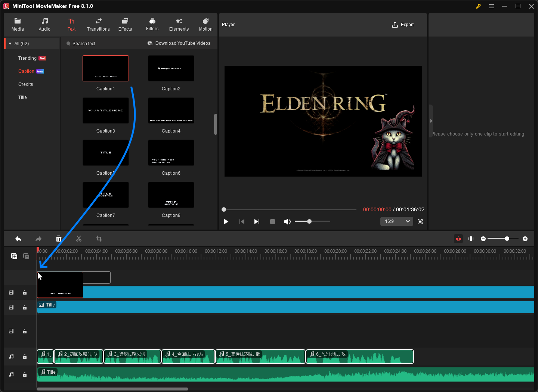Lock the first audio track
The width and height of the screenshot is (538, 392).
(x=25, y=357)
